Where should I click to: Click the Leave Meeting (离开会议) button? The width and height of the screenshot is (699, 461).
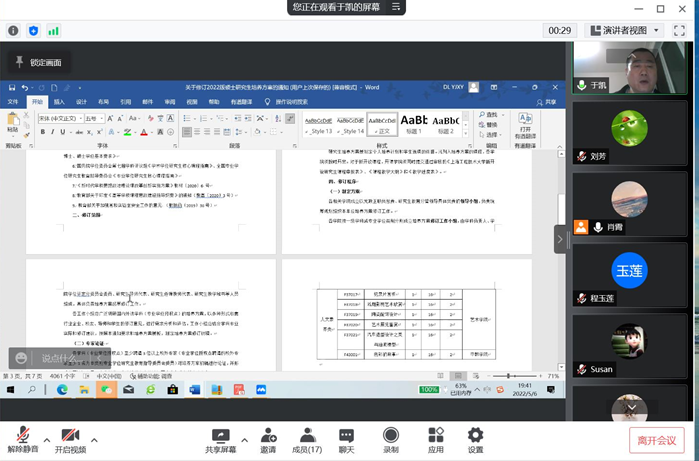[656, 440]
